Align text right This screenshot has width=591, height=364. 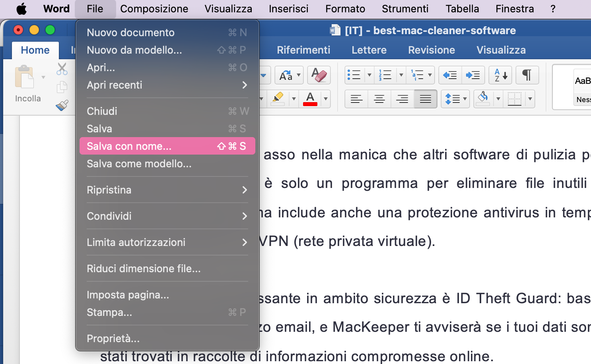402,99
